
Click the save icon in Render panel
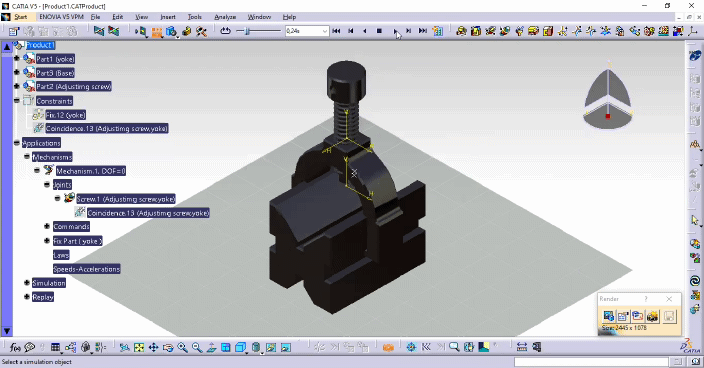click(x=669, y=316)
